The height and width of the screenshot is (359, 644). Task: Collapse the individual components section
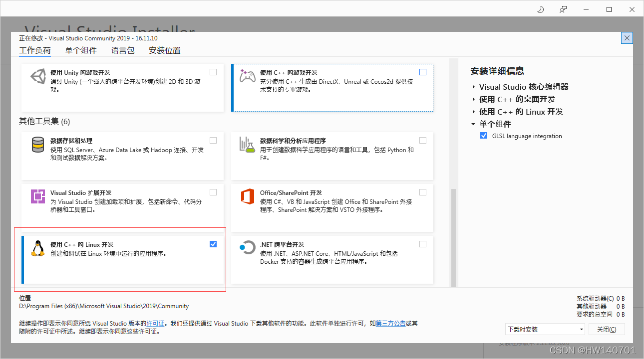tap(473, 124)
